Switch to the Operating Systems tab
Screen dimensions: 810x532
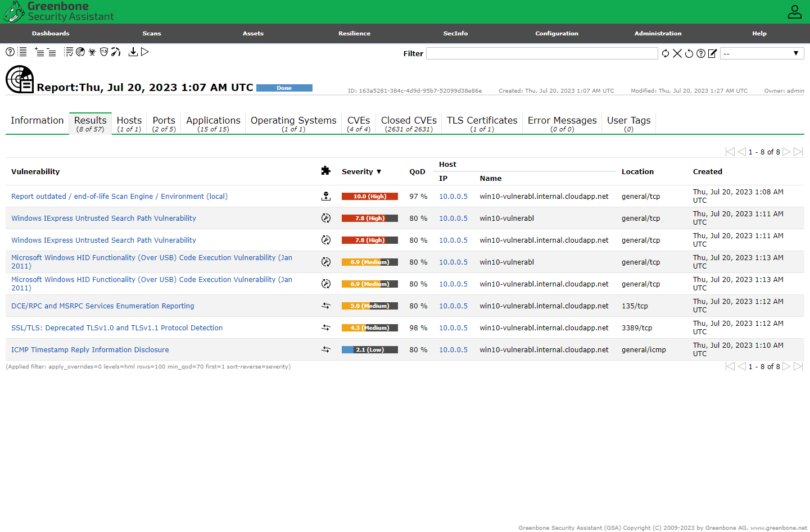point(293,124)
